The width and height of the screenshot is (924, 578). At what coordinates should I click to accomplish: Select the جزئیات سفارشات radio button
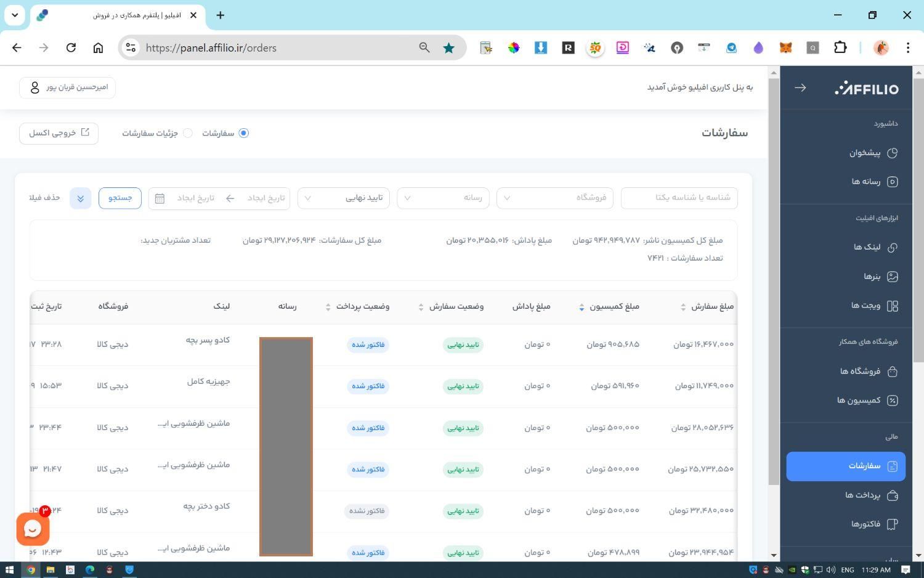[188, 133]
